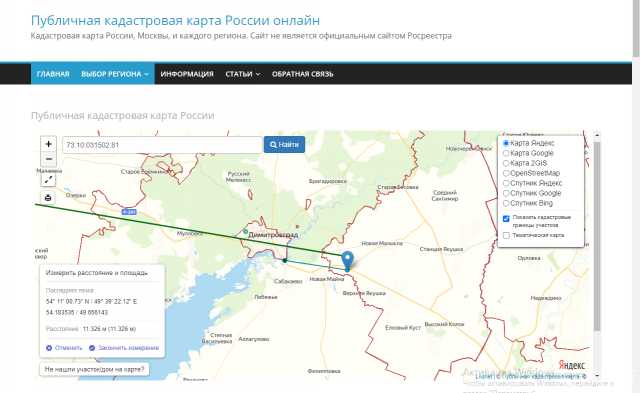Click the print map icon

[x=48, y=198]
